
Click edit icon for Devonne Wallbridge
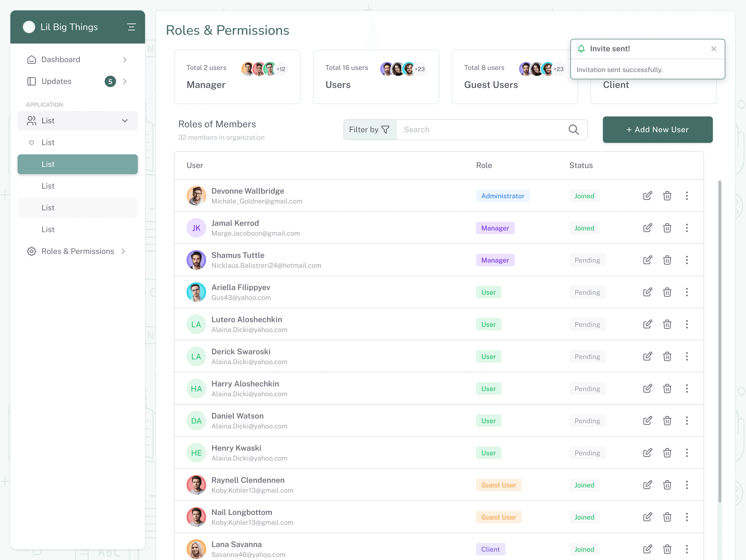[x=647, y=196]
